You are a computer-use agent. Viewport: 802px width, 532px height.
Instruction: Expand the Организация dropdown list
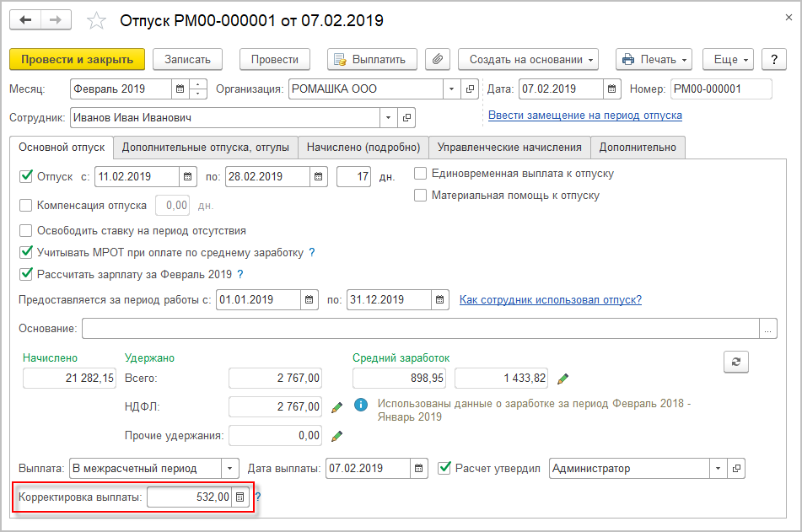coord(452,89)
